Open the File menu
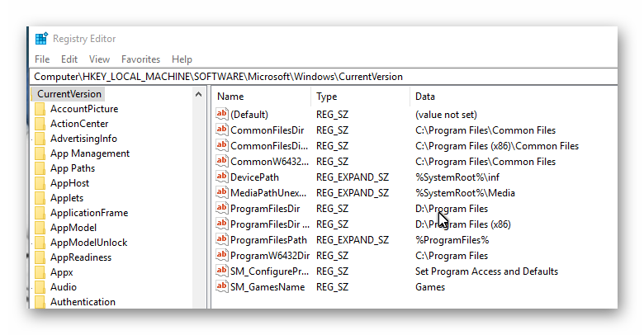The image size is (644, 335). pos(42,59)
